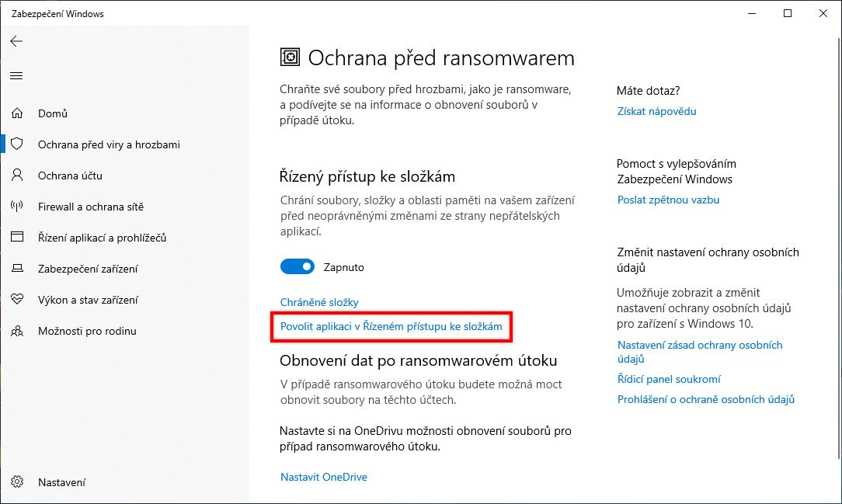Click the shield icon for virus protection
The image size is (842, 504).
point(17,144)
